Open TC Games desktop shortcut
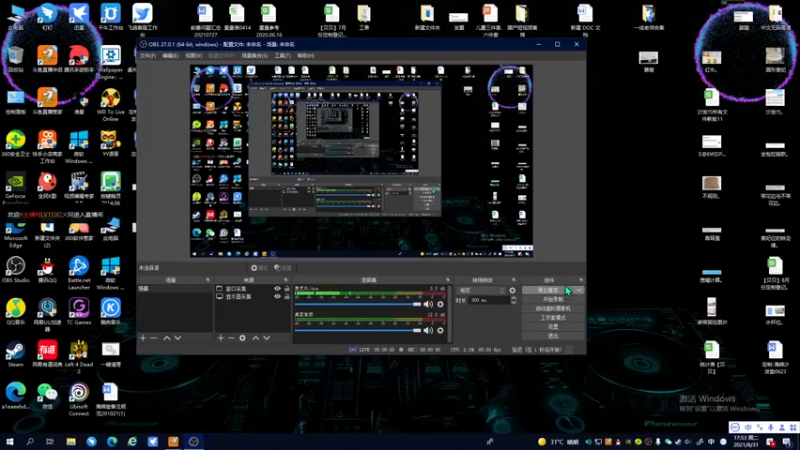The width and height of the screenshot is (800, 450). [79, 312]
